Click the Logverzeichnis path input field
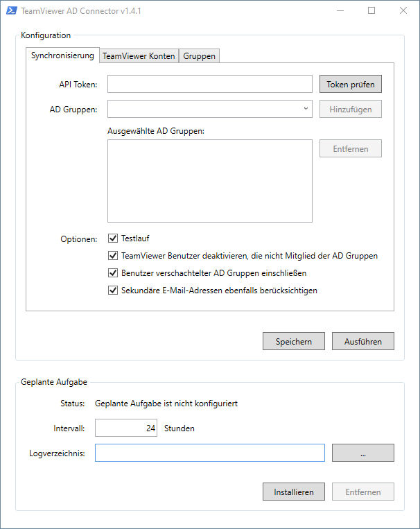The height and width of the screenshot is (529, 420). (x=210, y=453)
